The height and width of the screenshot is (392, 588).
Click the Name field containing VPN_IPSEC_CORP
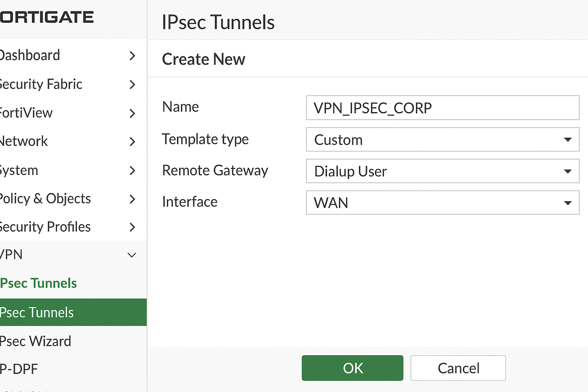coord(443,108)
